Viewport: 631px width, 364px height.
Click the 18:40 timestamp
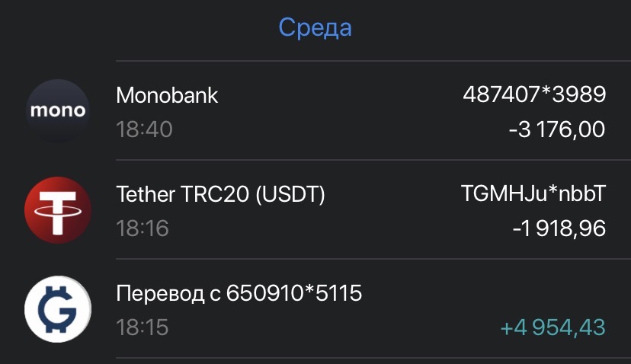[x=144, y=129]
